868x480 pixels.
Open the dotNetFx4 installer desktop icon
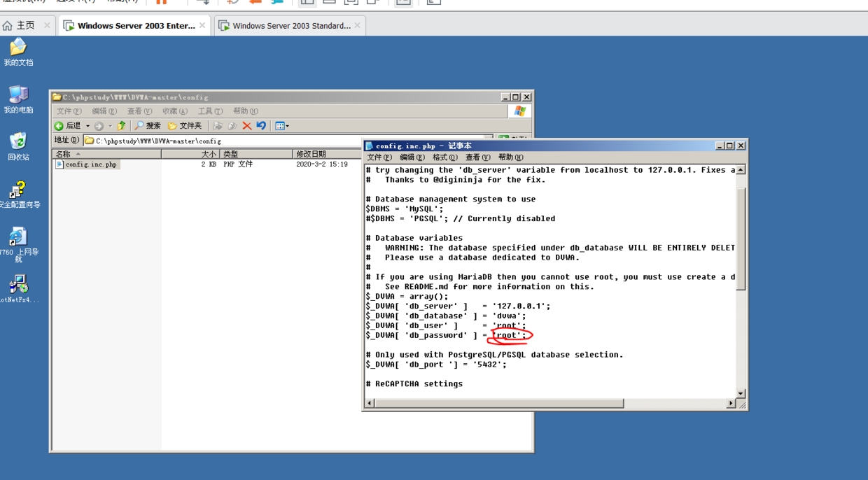coord(19,290)
